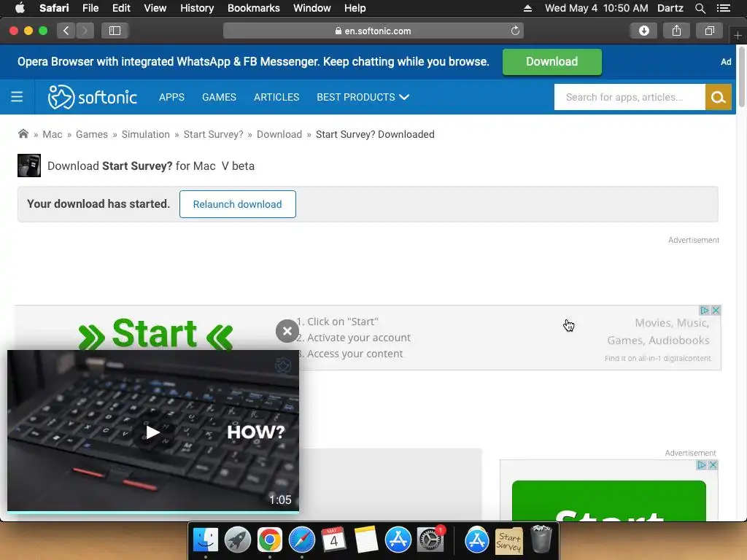This screenshot has height=560, width=747.
Task: Click the page vertical scrollbar
Action: tap(741, 76)
